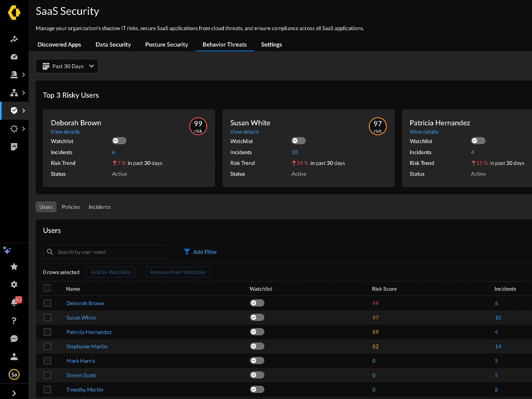Click the collapse arrow at sidebar bottom

coord(14,393)
